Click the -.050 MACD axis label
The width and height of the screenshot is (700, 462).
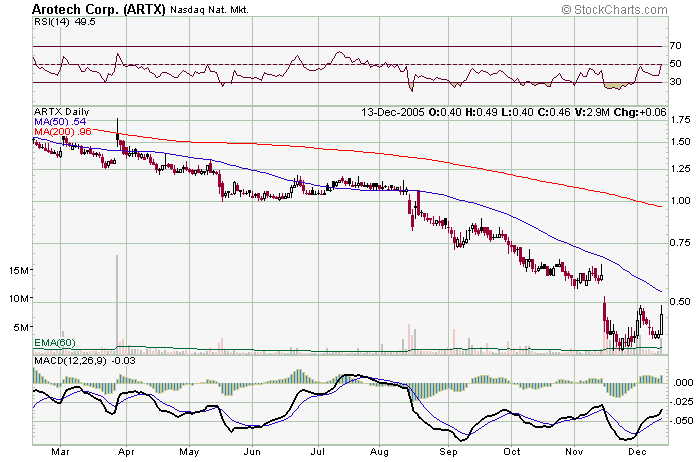point(683,420)
